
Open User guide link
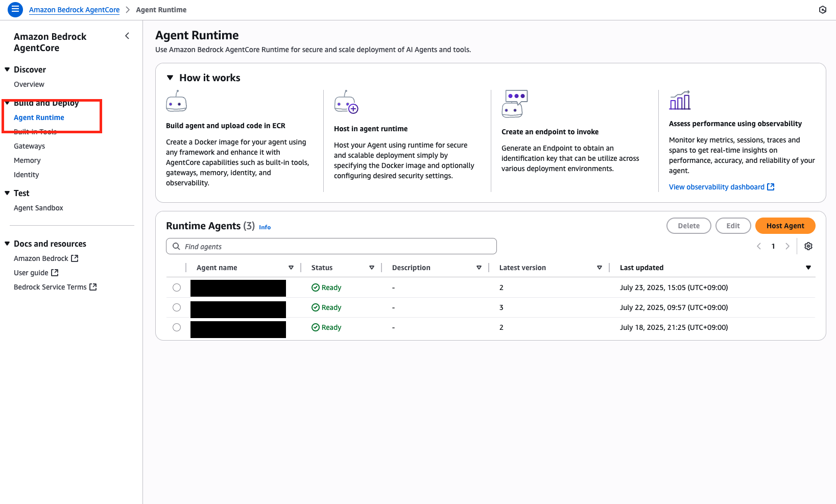pos(36,273)
